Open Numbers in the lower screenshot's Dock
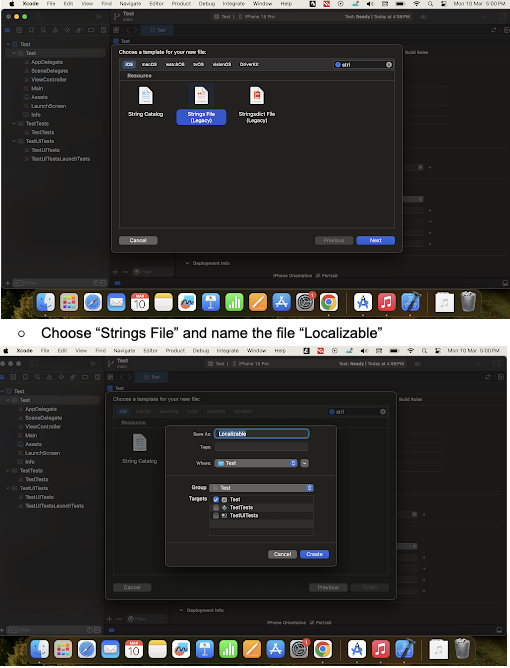Screen dimensions: 510x668 pyautogui.click(x=228, y=649)
